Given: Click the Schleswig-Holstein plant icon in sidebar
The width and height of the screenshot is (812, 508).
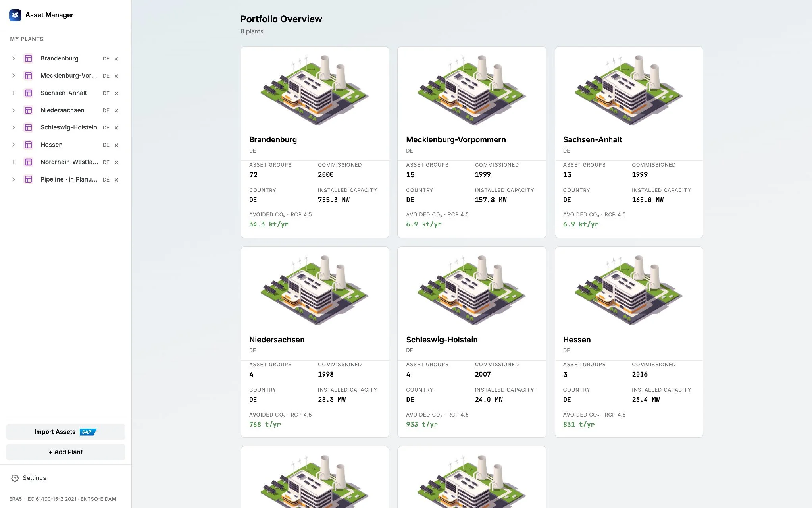Looking at the screenshot, I should point(28,127).
